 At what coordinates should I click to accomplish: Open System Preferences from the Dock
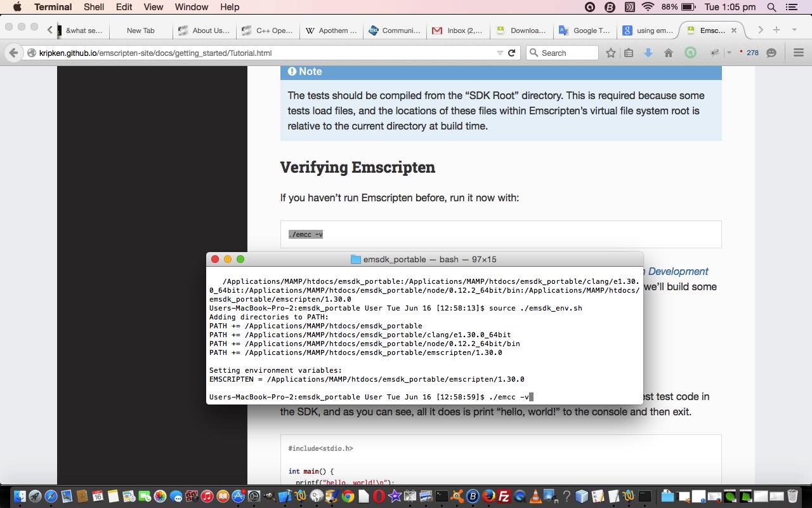[x=254, y=497]
